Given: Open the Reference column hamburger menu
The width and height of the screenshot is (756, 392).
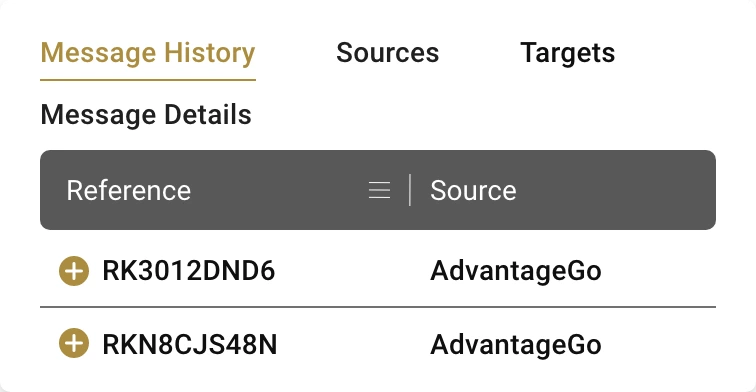Looking at the screenshot, I should click(379, 190).
